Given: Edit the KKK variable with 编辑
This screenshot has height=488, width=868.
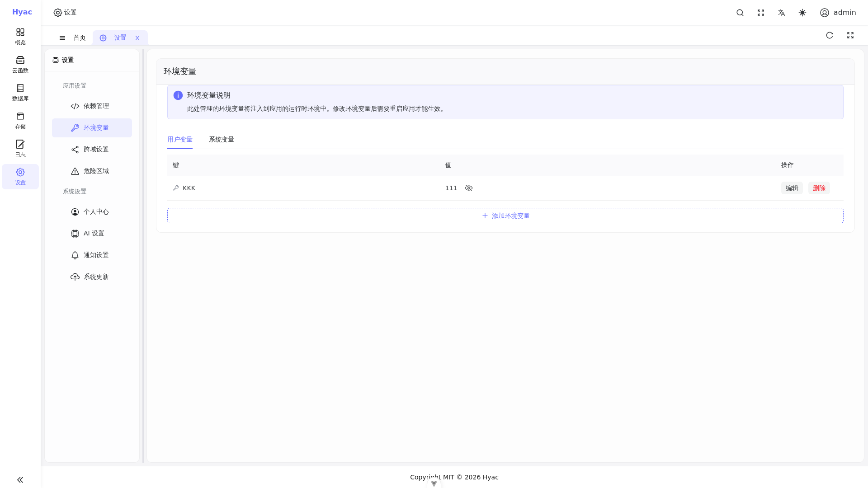Looking at the screenshot, I should [792, 188].
